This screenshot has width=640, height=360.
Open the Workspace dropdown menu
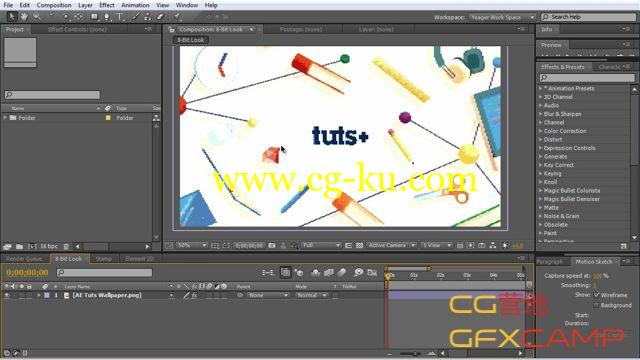click(502, 17)
